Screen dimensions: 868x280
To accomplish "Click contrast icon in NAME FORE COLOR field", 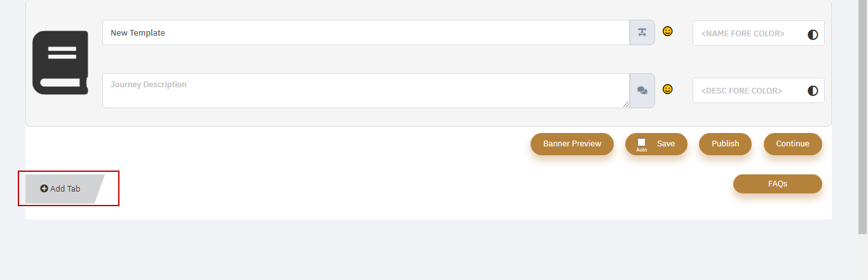I will pyautogui.click(x=813, y=34).
